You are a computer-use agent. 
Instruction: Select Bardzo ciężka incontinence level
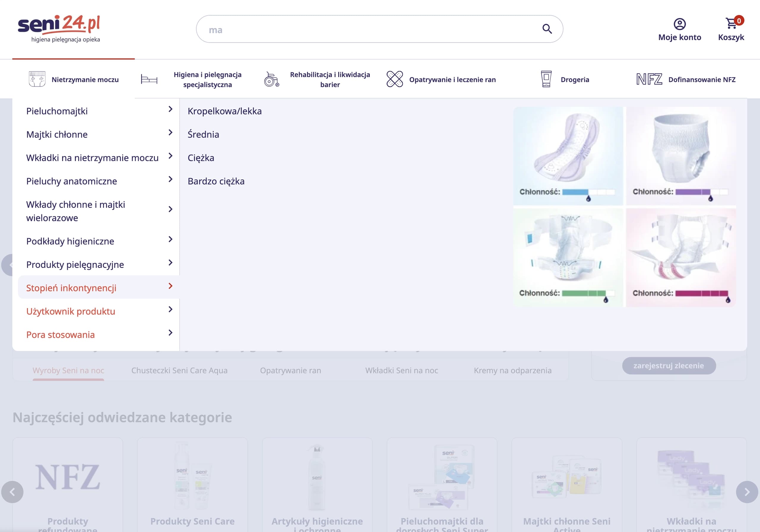216,181
